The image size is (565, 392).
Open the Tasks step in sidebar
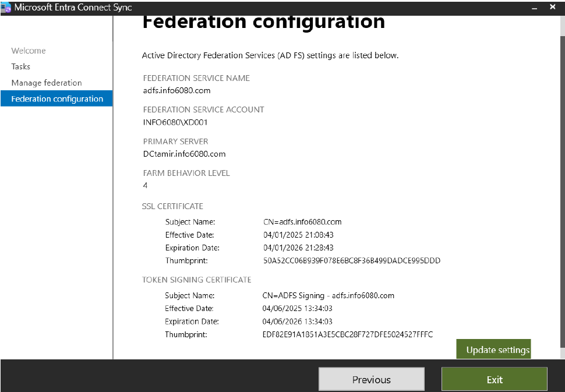pos(20,66)
